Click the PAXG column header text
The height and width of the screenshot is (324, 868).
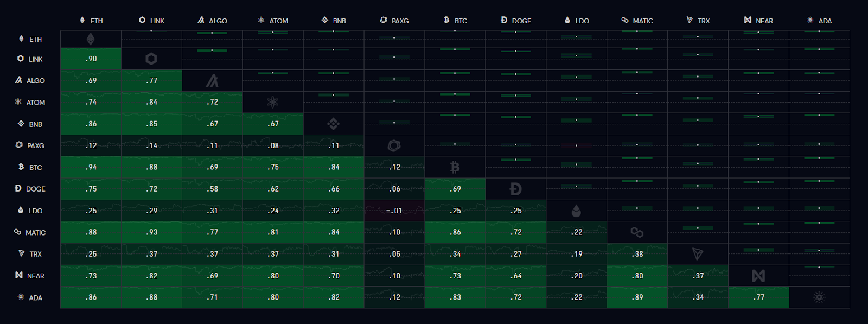click(x=400, y=21)
